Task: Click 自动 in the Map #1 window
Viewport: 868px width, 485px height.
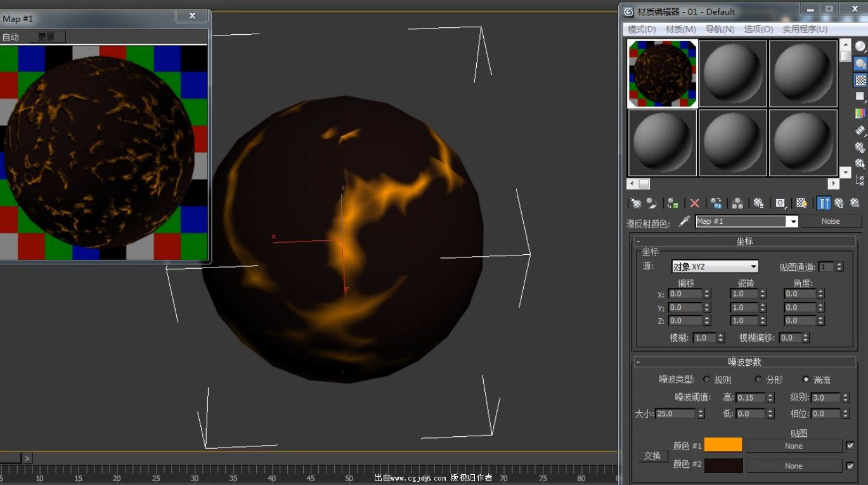Action: point(11,37)
